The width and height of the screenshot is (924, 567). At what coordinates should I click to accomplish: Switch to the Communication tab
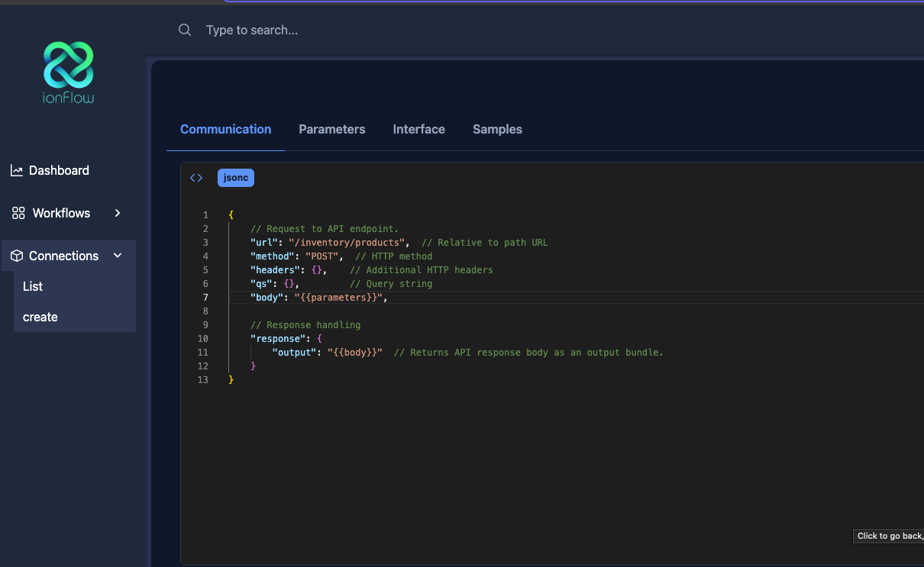click(225, 129)
